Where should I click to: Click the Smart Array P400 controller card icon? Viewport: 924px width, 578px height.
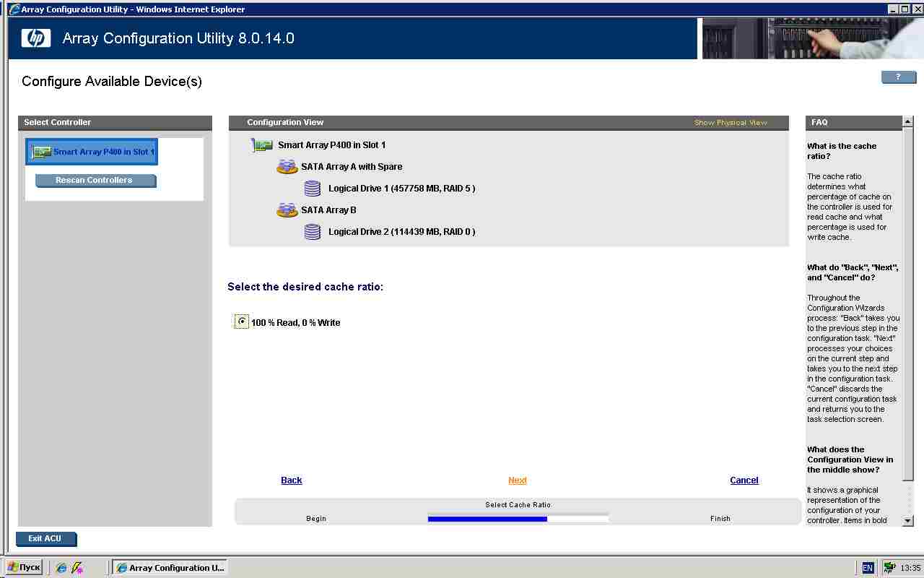[262, 145]
